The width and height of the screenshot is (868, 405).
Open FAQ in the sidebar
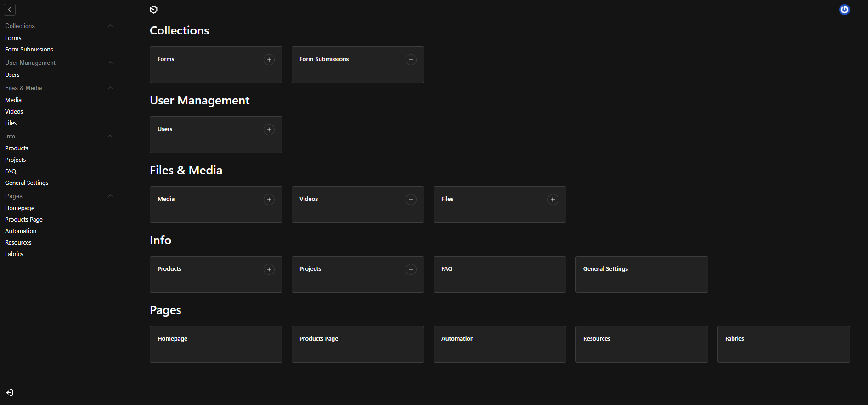[11, 171]
